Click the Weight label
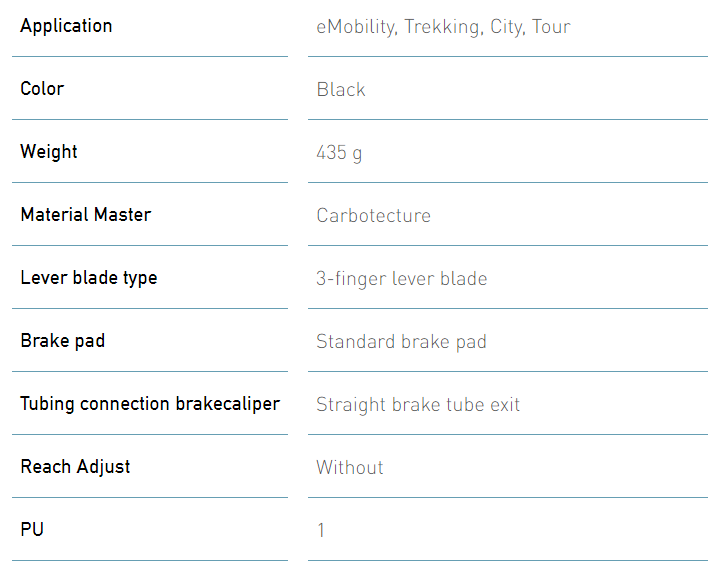This screenshot has height=572, width=720. coord(49,152)
